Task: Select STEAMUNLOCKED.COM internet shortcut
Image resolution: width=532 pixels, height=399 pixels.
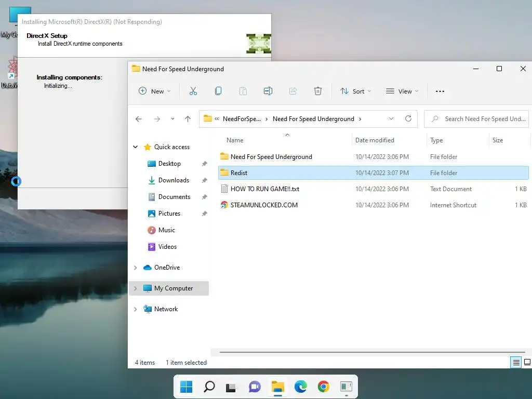Action: (373, 205)
